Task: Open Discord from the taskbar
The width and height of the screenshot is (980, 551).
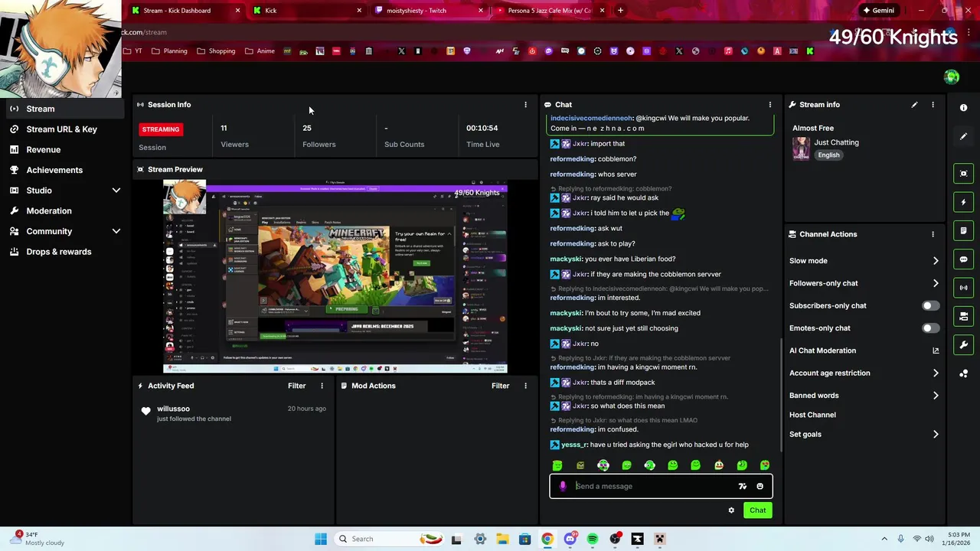Action: [570, 539]
